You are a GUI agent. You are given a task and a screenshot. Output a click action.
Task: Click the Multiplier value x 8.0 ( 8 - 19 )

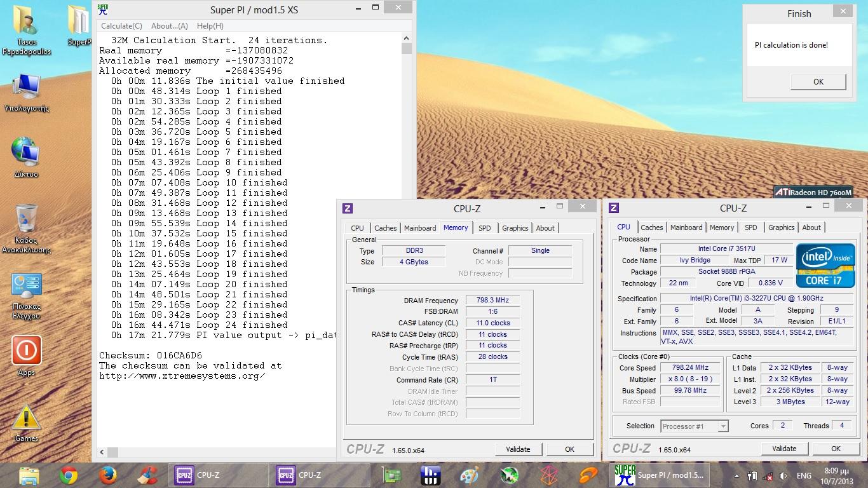click(x=690, y=379)
